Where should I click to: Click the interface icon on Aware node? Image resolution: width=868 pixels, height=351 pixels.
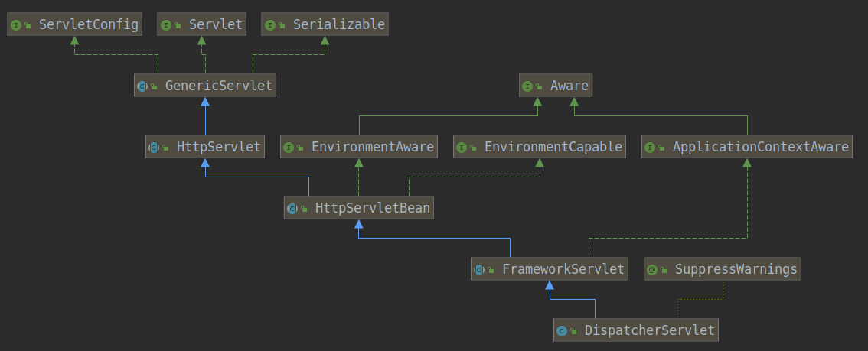(527, 86)
